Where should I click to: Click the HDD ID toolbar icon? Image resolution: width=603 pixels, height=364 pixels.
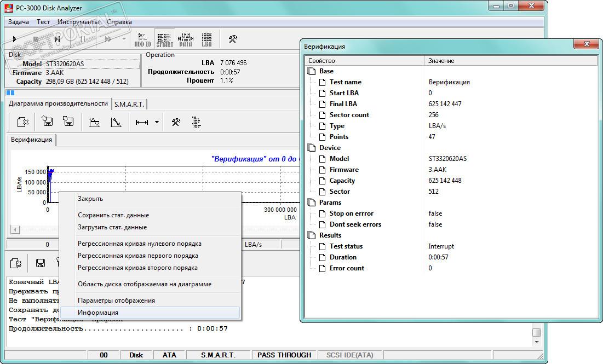click(143, 39)
